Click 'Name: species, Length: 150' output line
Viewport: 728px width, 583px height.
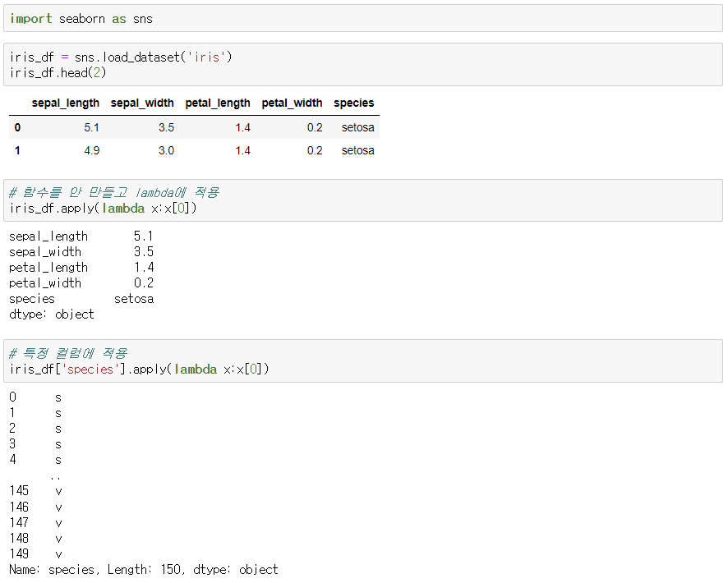pyautogui.click(x=144, y=570)
